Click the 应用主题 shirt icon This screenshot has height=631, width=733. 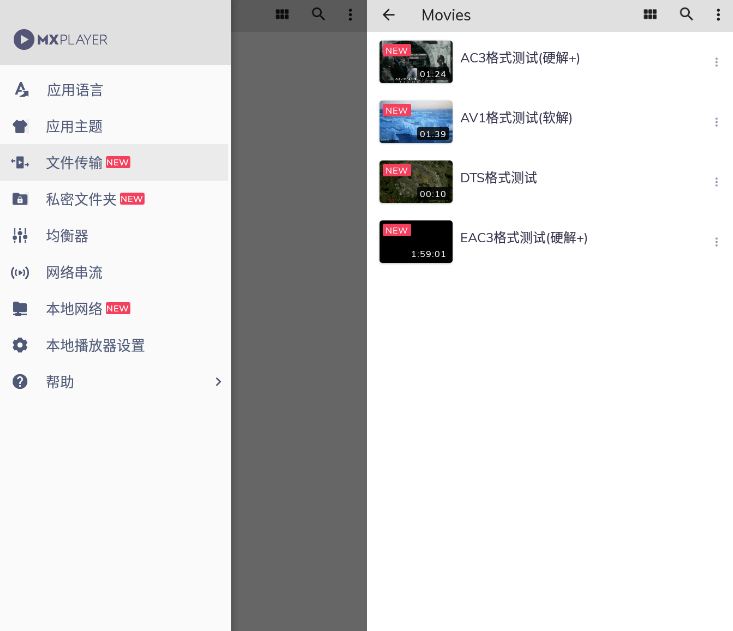coord(20,127)
